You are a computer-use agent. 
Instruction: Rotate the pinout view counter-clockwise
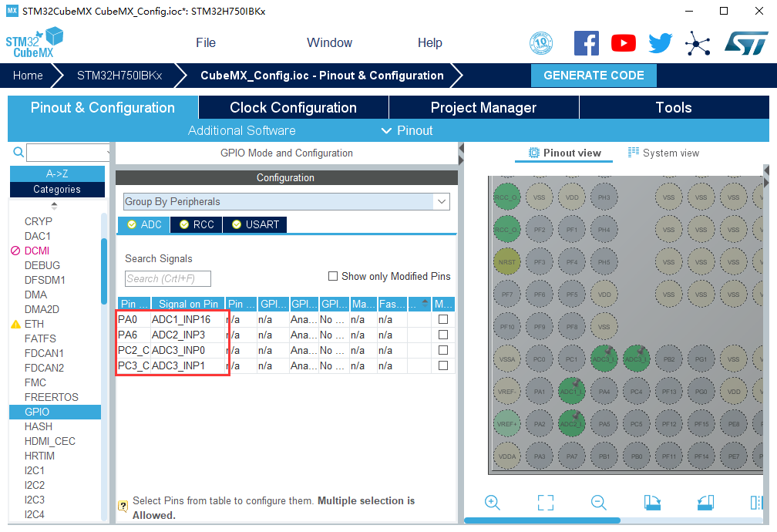click(705, 502)
